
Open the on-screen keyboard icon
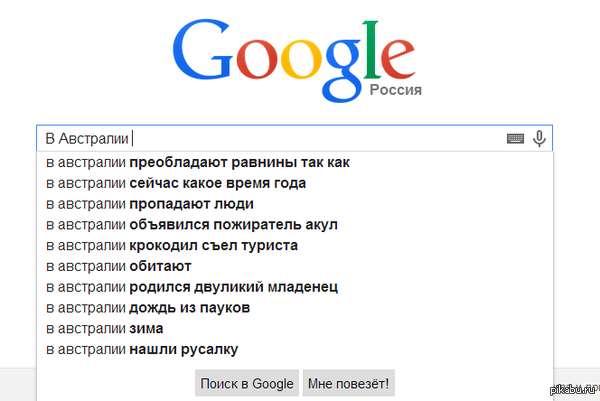(x=515, y=139)
